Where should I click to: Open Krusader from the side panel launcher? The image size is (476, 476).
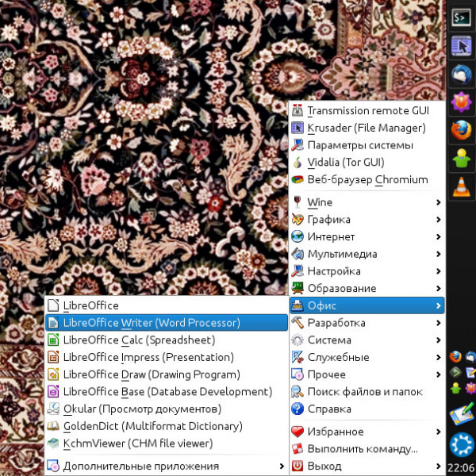pos(461,46)
